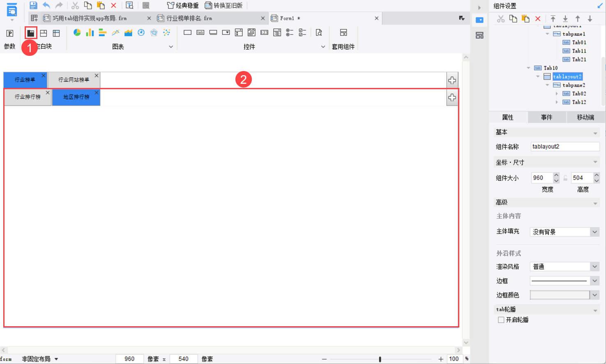This screenshot has height=364, width=606.
Task: Delete via the red X in the main toolbar
Action: [x=114, y=5]
